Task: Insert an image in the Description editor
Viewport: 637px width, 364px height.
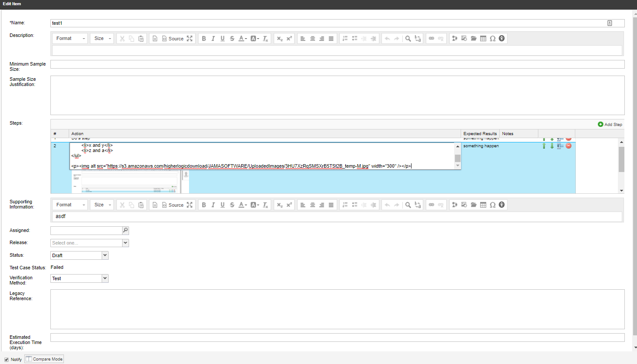Action: point(464,38)
